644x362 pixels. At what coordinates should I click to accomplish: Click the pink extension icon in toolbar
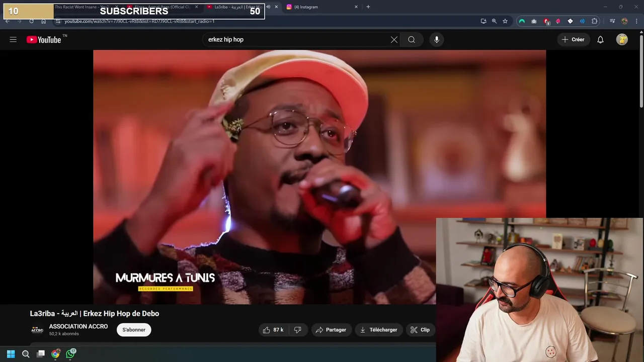pyautogui.click(x=558, y=21)
